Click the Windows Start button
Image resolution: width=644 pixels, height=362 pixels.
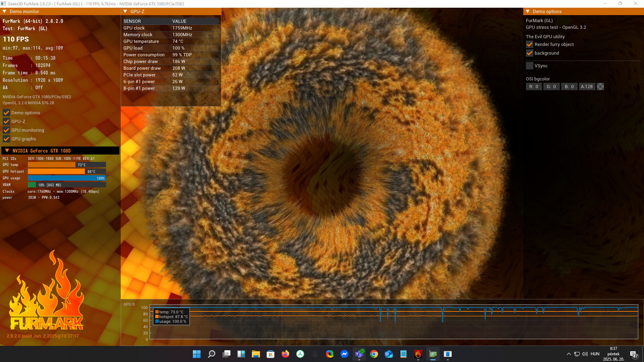click(x=197, y=354)
